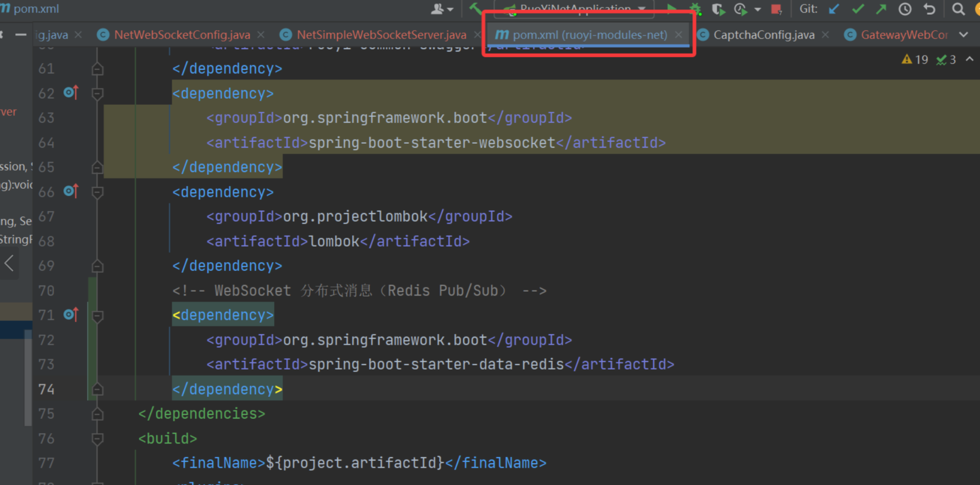Close the pom.xml (ruoyi-modules-net) tab

click(679, 35)
